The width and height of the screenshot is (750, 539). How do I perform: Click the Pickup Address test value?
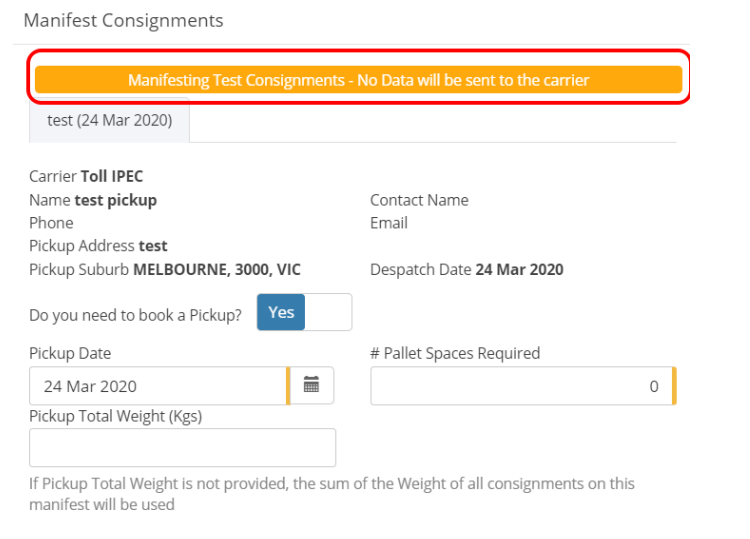[x=153, y=246]
